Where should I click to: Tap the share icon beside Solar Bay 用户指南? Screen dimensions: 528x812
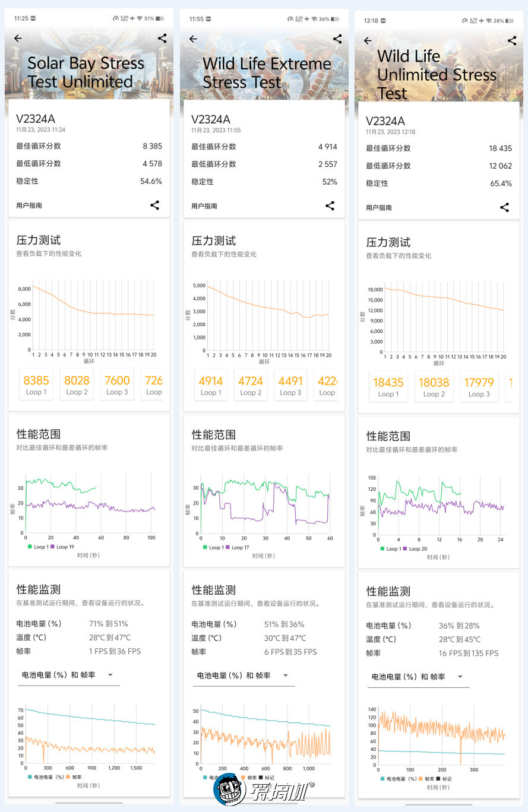155,205
